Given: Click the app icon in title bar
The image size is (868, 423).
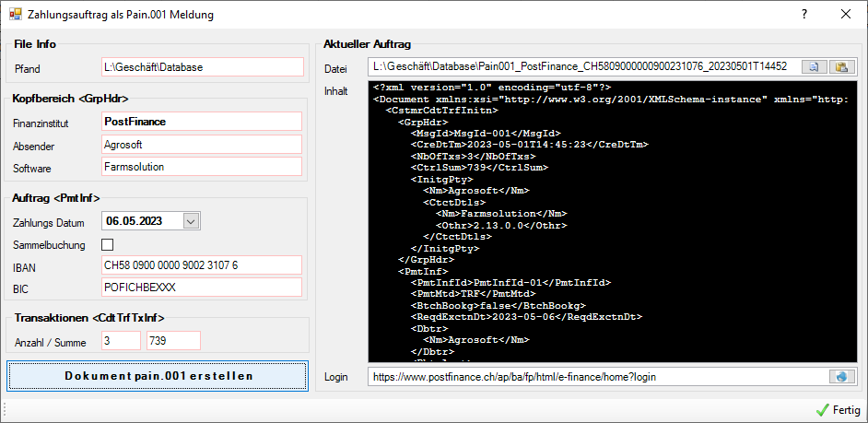Looking at the screenshot, I should [16, 15].
